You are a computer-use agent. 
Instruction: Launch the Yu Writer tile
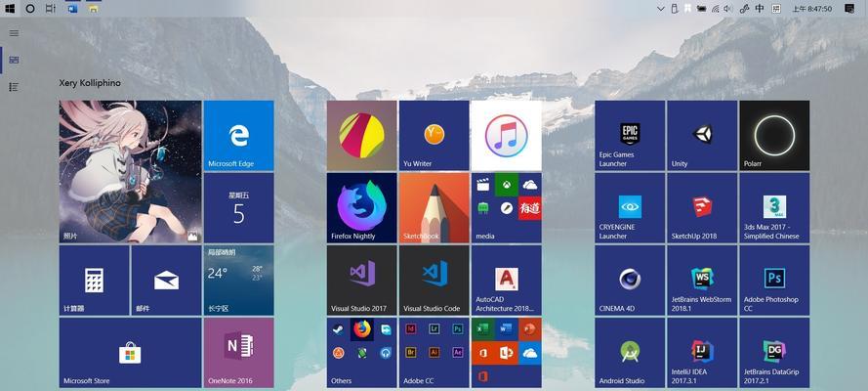click(x=434, y=135)
